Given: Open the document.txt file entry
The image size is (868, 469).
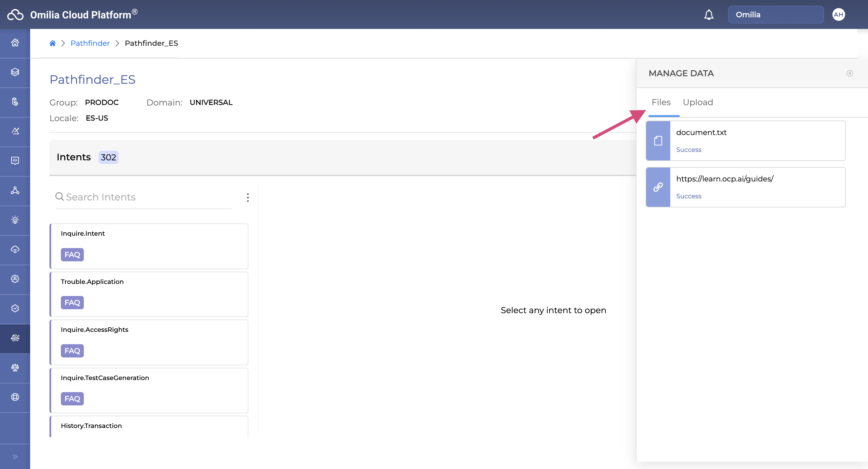Looking at the screenshot, I should click(757, 140).
